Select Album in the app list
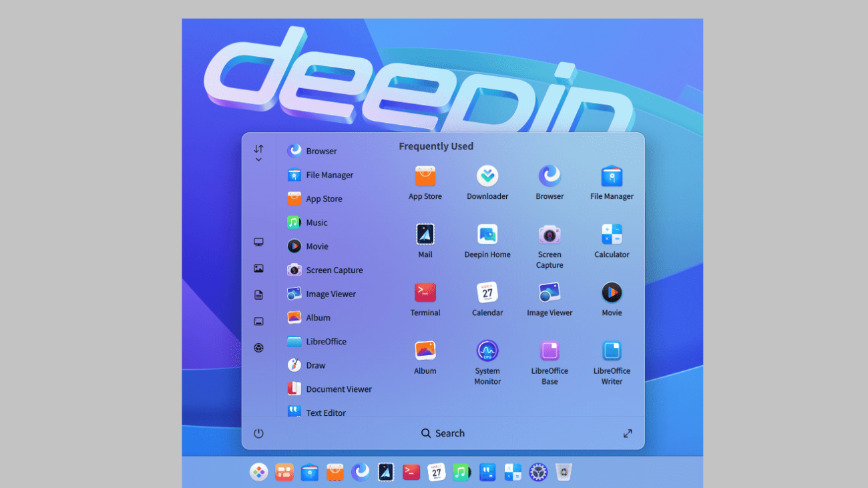 click(308, 318)
